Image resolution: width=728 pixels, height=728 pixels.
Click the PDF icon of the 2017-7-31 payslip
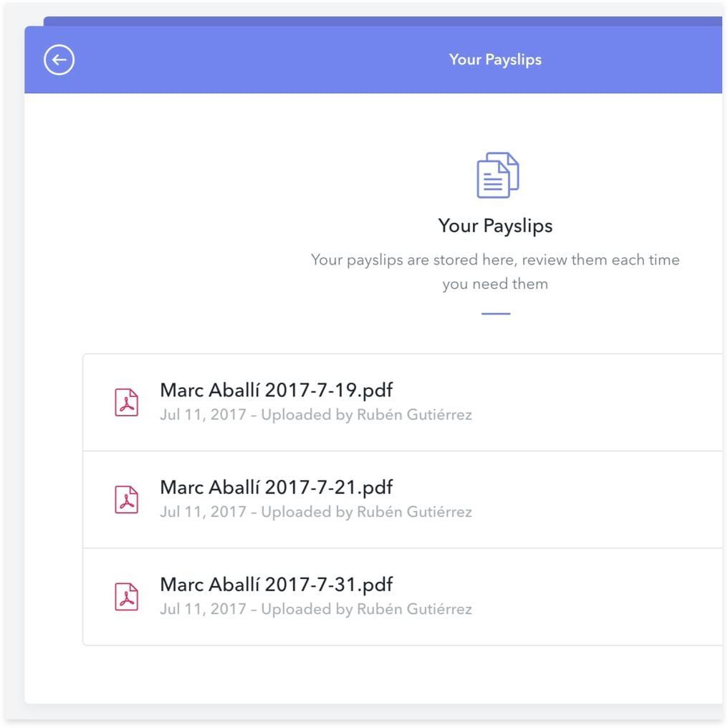(x=126, y=596)
